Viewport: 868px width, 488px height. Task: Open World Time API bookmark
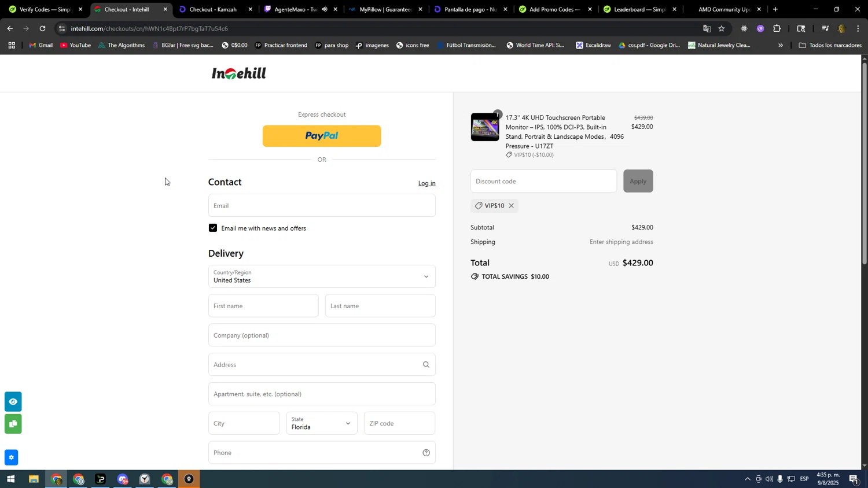[535, 45]
